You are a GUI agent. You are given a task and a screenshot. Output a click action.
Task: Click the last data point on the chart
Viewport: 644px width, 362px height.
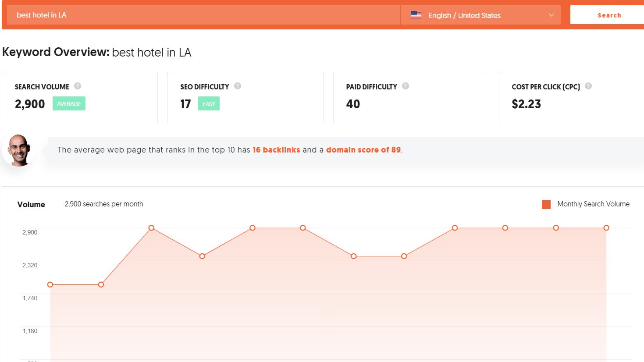point(606,228)
